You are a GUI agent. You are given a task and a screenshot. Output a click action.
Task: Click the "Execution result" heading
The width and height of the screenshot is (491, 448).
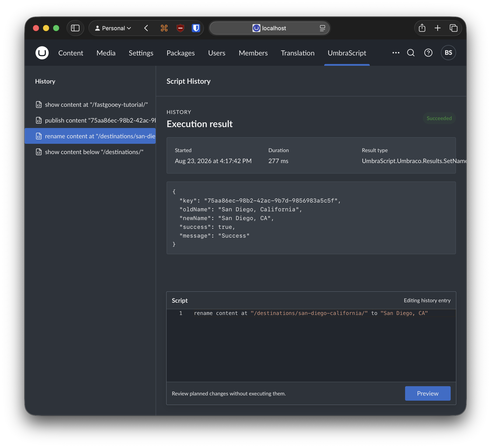pyautogui.click(x=200, y=124)
